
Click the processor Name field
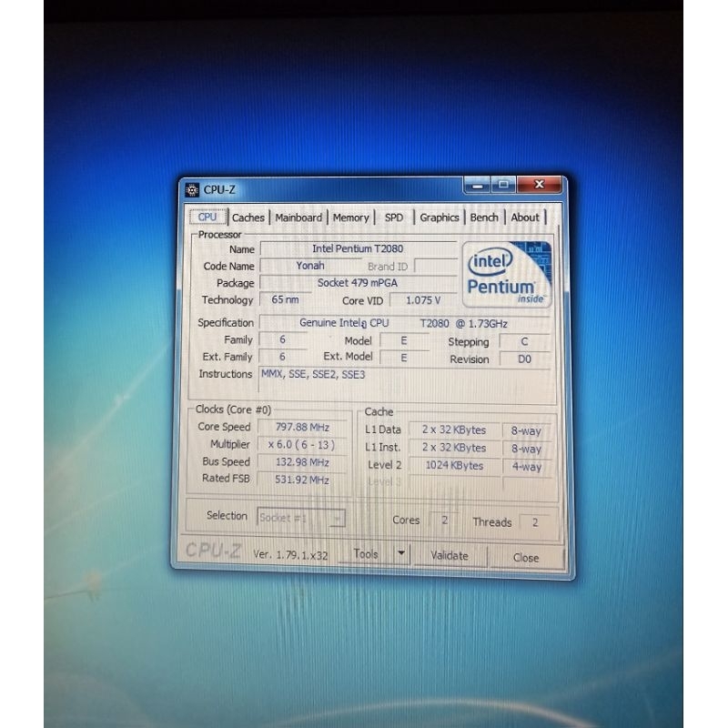(x=358, y=248)
